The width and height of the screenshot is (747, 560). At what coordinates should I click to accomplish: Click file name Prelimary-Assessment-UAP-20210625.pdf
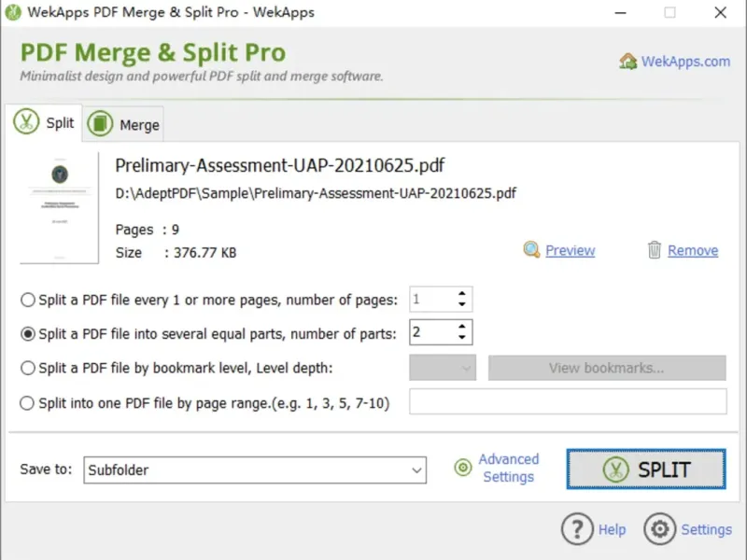pos(279,166)
